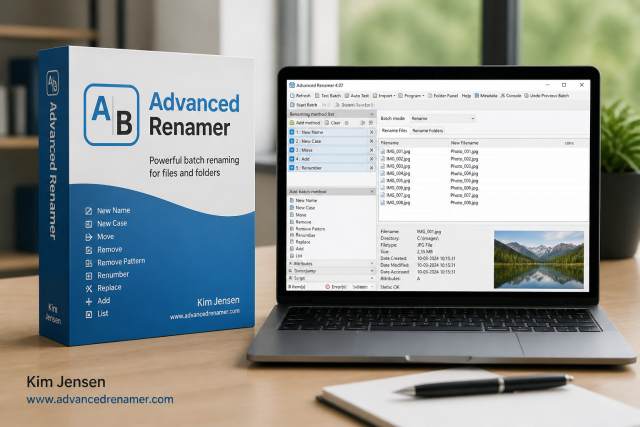This screenshot has width=640, height=427.
Task: Open the Batch mode dropdown
Action: pyautogui.click(x=443, y=118)
